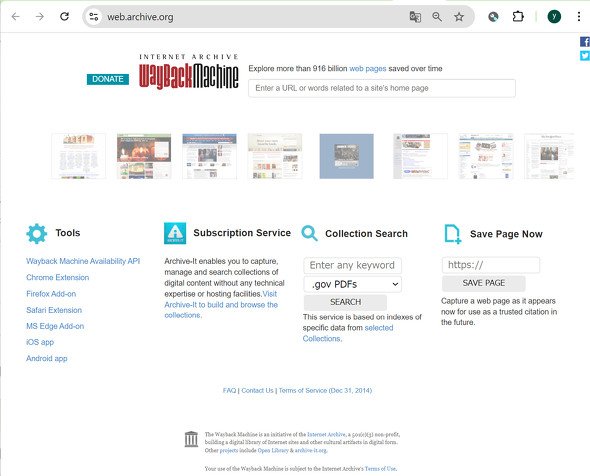Click the Wayback URL search field
This screenshot has height=476, width=590.
pyautogui.click(x=382, y=88)
